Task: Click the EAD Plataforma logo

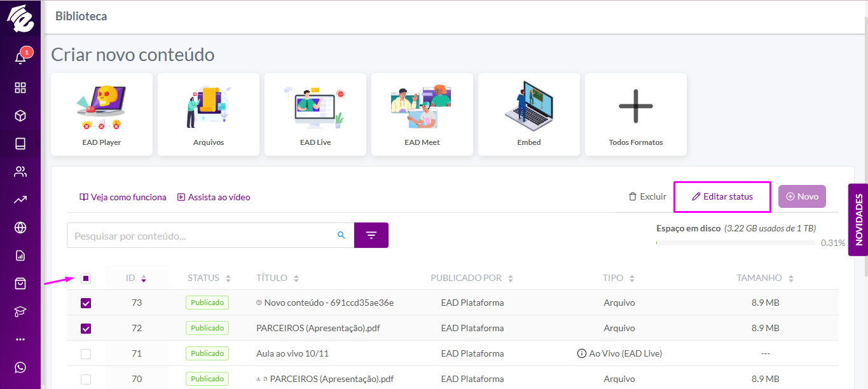Action: pos(20,19)
